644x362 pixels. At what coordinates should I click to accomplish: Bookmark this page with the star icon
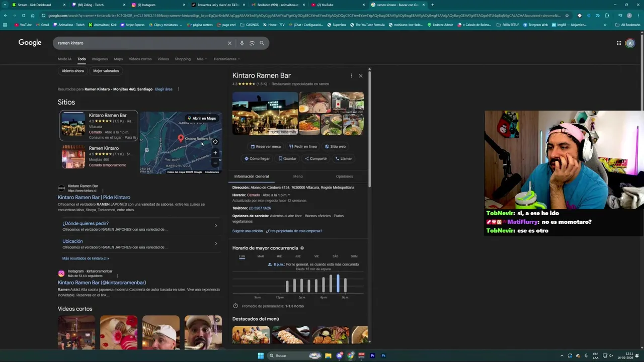[567, 16]
